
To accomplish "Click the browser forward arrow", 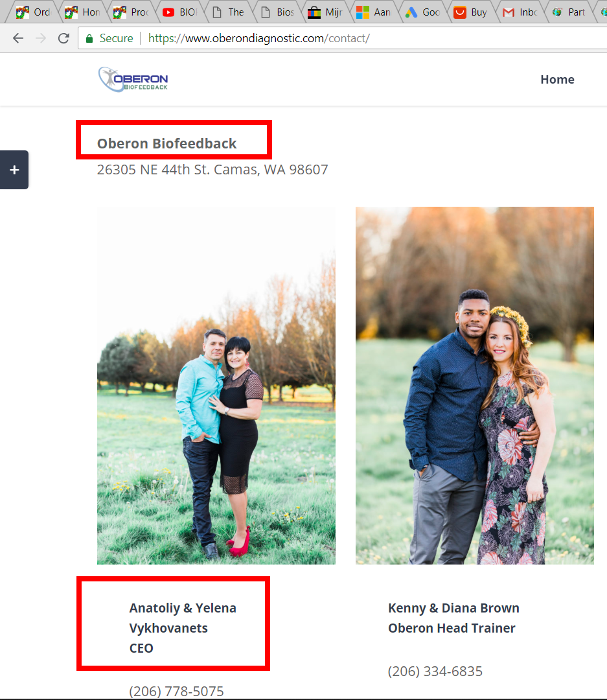I will point(40,38).
